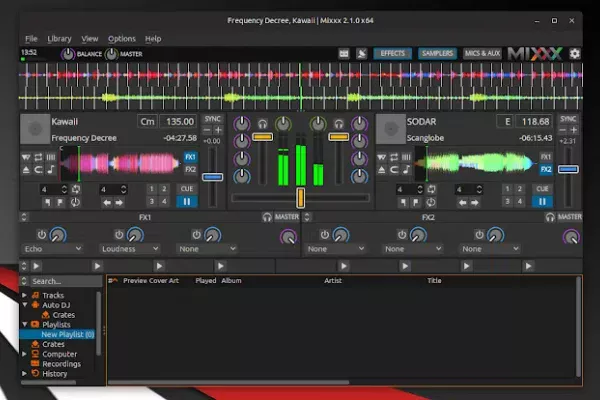Click left channel volume fader
Screen dimensions: 600x400
[262, 137]
